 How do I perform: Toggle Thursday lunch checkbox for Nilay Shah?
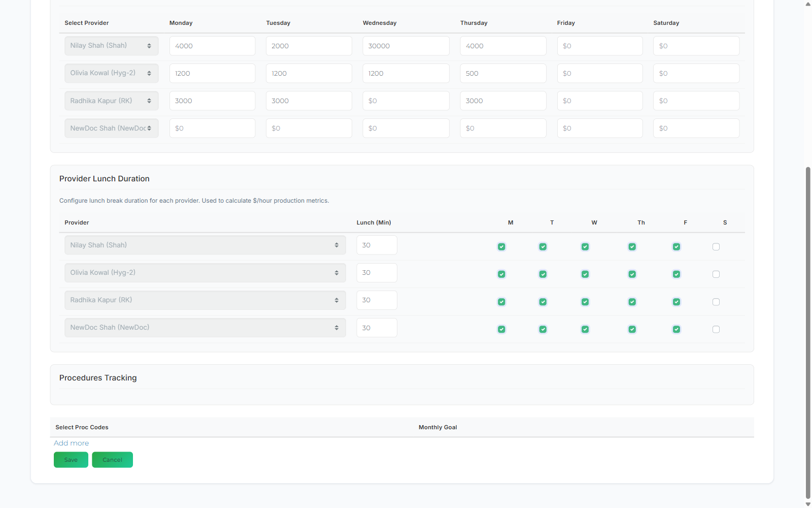pos(632,247)
